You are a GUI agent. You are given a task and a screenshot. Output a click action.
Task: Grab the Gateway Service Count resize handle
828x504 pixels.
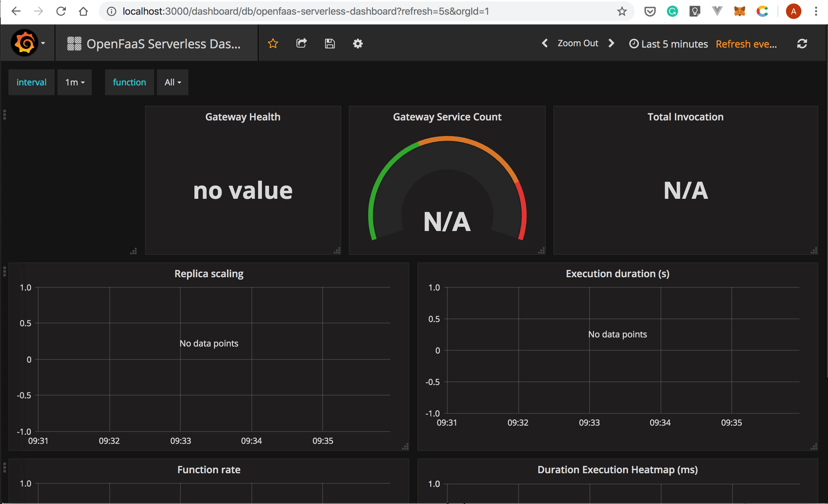pos(541,251)
